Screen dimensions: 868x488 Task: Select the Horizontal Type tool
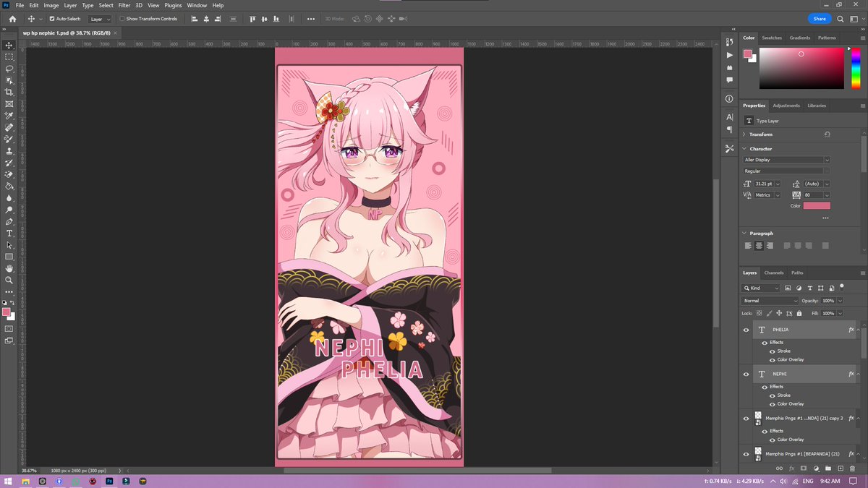[9, 233]
